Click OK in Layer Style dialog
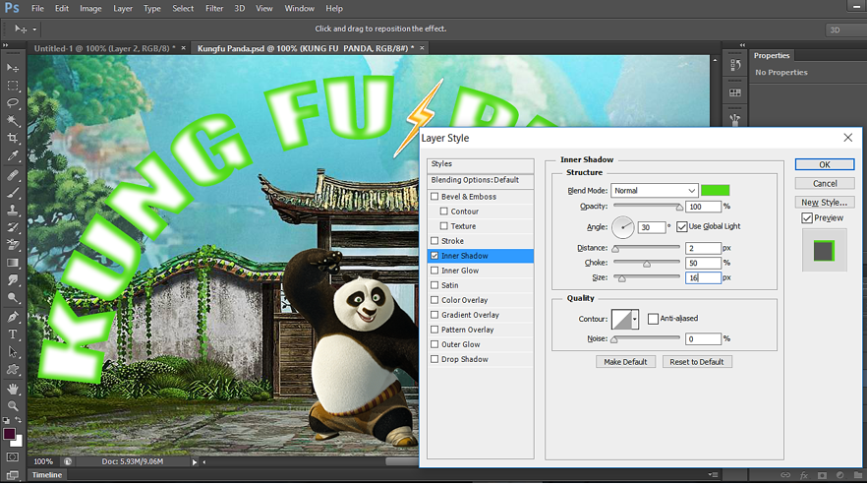The width and height of the screenshot is (868, 485). (825, 164)
